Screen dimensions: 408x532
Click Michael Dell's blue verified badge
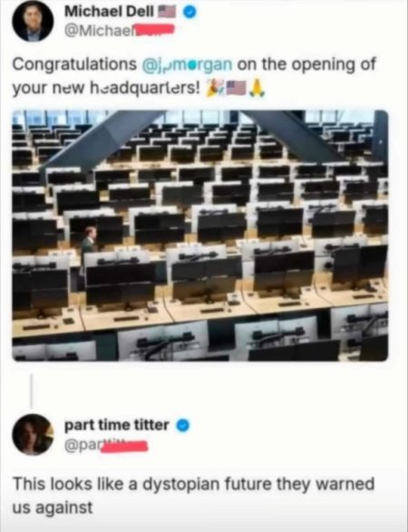[189, 12]
